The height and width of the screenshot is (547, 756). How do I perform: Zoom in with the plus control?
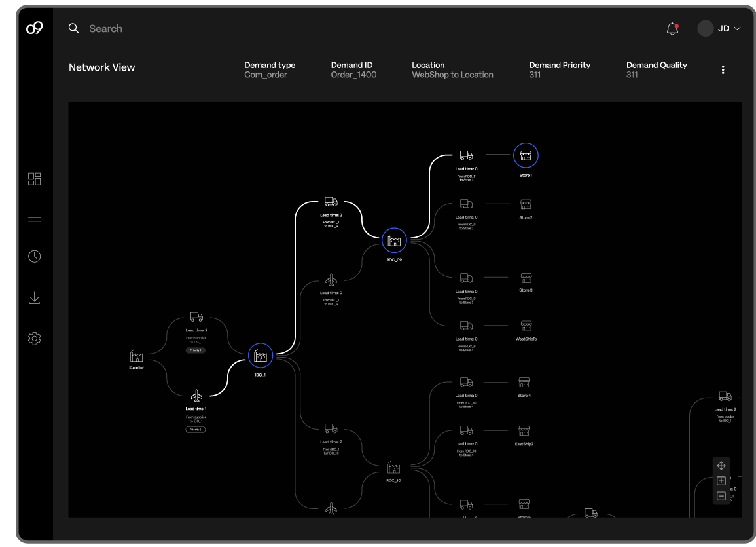pyautogui.click(x=721, y=481)
